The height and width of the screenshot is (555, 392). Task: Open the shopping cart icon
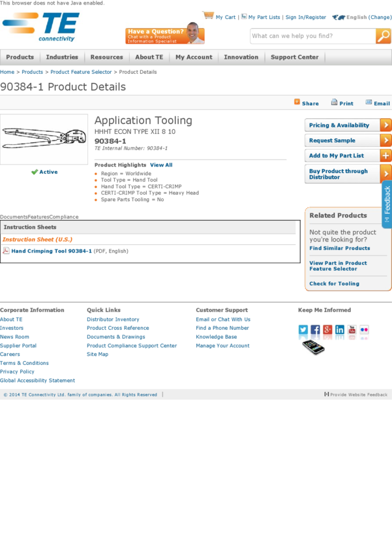point(208,16)
